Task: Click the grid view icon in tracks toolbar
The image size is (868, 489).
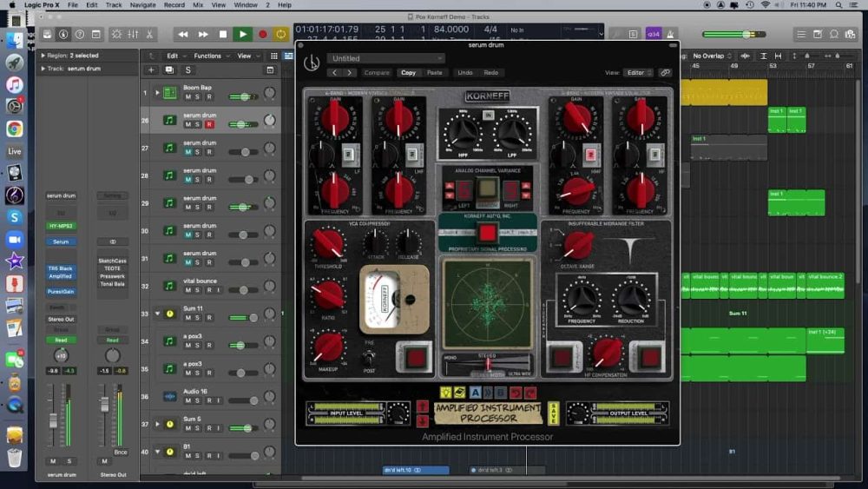Action: pos(273,56)
